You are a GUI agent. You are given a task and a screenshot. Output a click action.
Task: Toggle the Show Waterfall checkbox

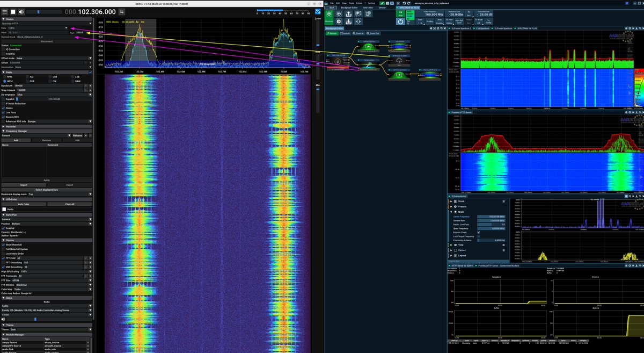coord(3,244)
